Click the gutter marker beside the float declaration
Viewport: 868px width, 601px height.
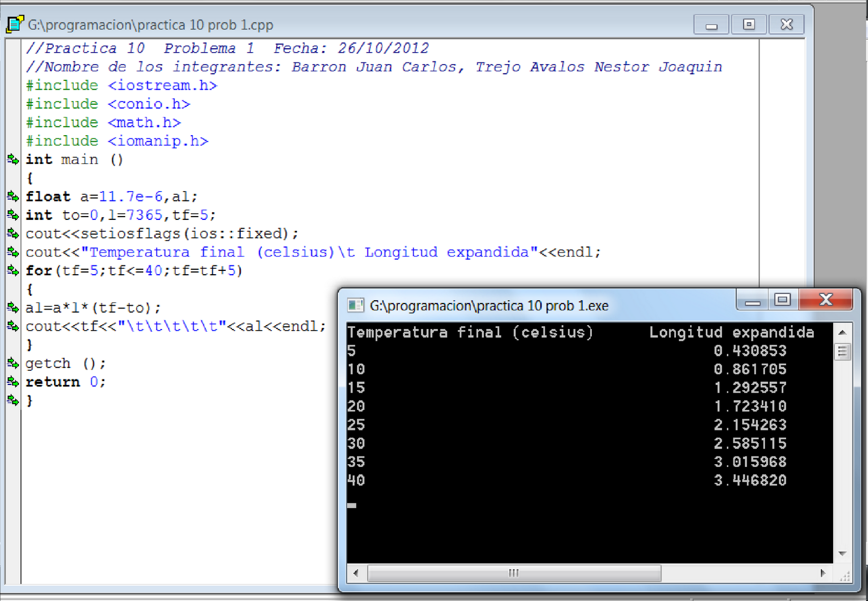pos(14,196)
